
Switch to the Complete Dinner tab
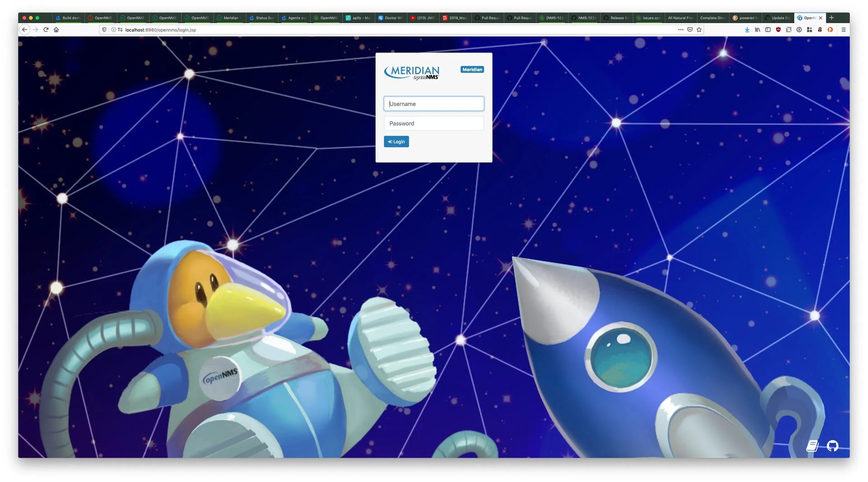tap(712, 18)
